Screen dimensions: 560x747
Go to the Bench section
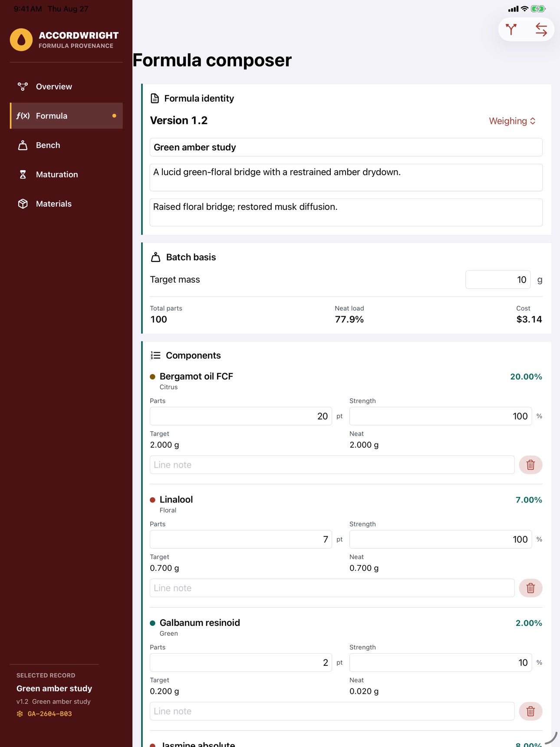click(66, 145)
